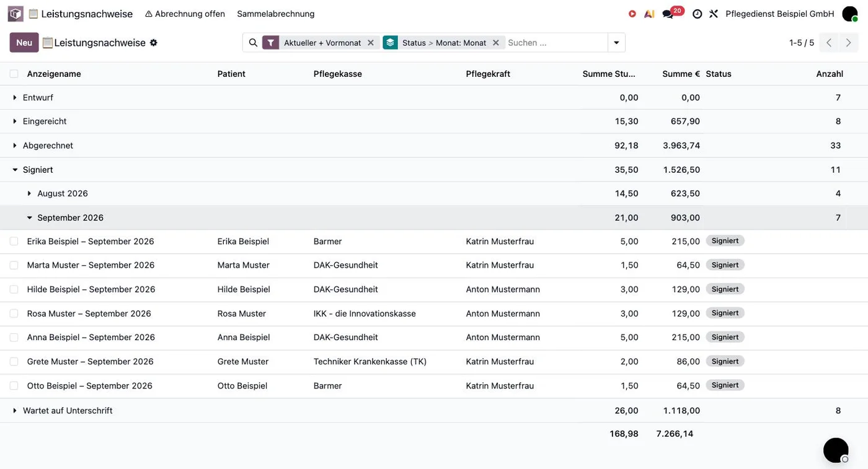This screenshot has height=469, width=868.
Task: Sort by the 'Summe Stu...' column header
Action: [x=609, y=74]
